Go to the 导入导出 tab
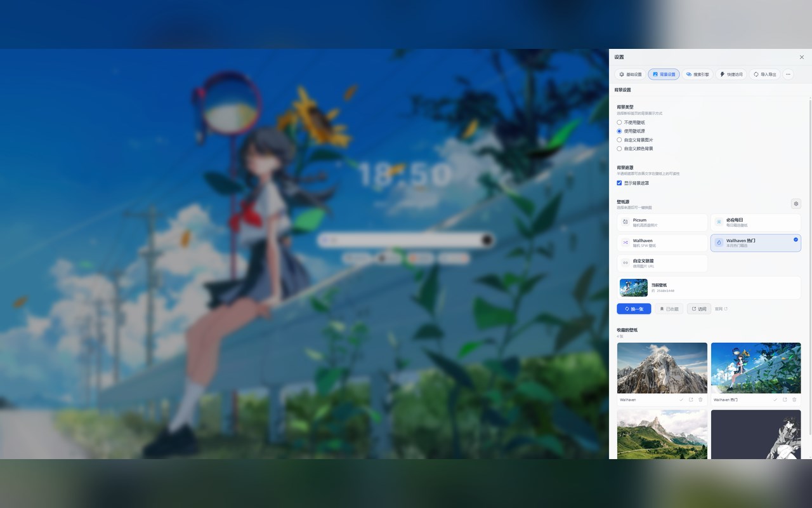This screenshot has width=812, height=508. point(764,74)
